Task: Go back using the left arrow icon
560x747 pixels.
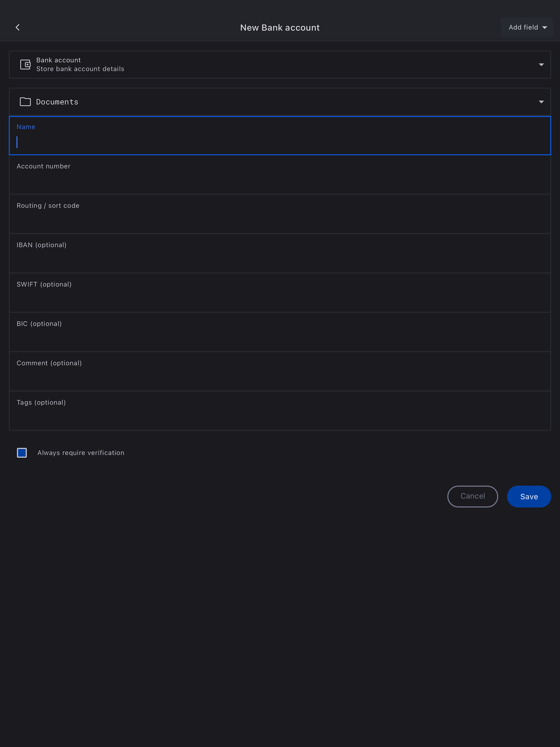Action: coord(17,27)
